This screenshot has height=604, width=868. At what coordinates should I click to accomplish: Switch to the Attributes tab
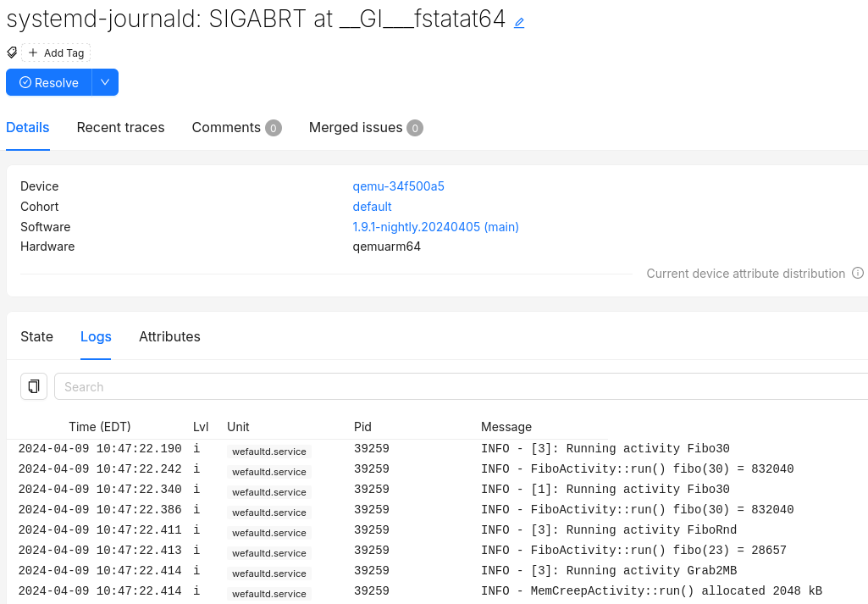coord(169,337)
